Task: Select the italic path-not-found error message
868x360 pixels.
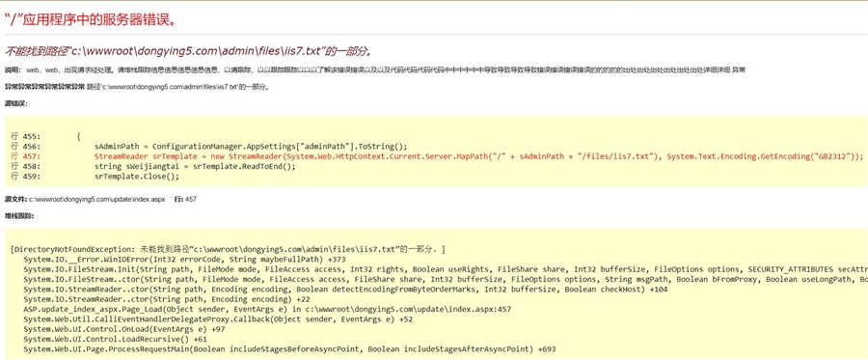Action: tap(188, 51)
